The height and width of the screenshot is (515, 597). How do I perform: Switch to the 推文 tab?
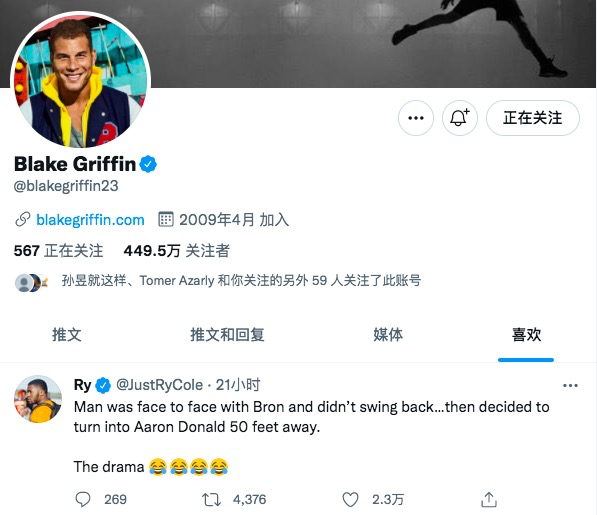(67, 335)
